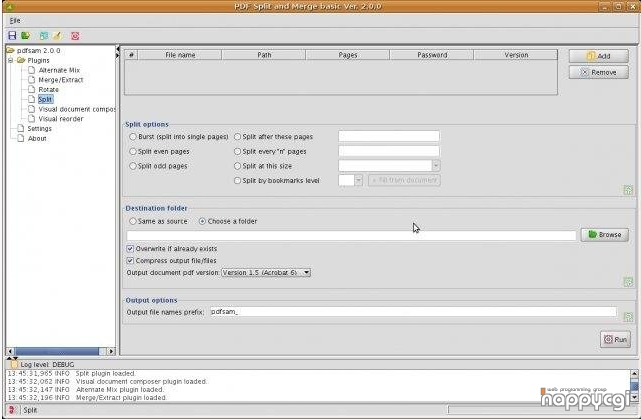Open the bookmarks level dropdown
Image resolution: width=641 pixels, height=420 pixels.
[x=359, y=180]
